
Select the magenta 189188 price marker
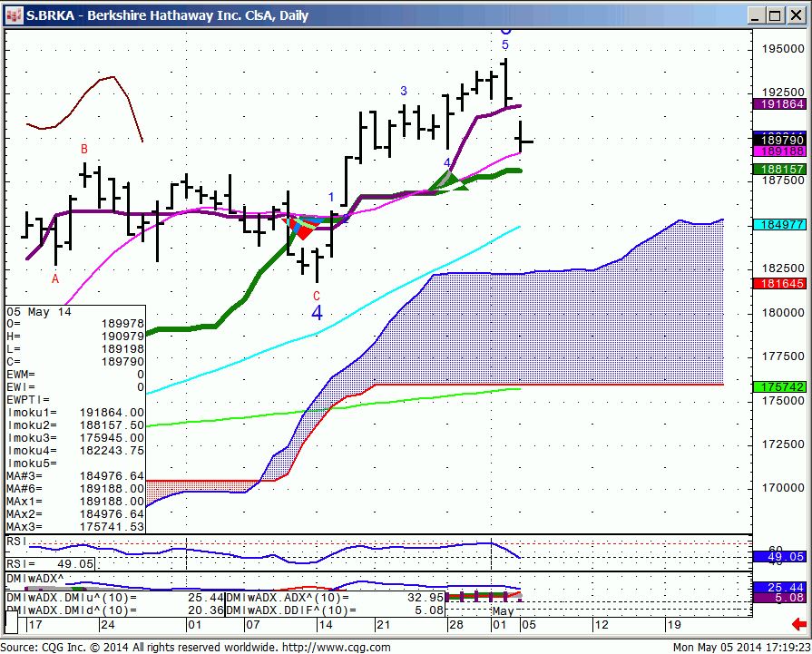coord(779,151)
